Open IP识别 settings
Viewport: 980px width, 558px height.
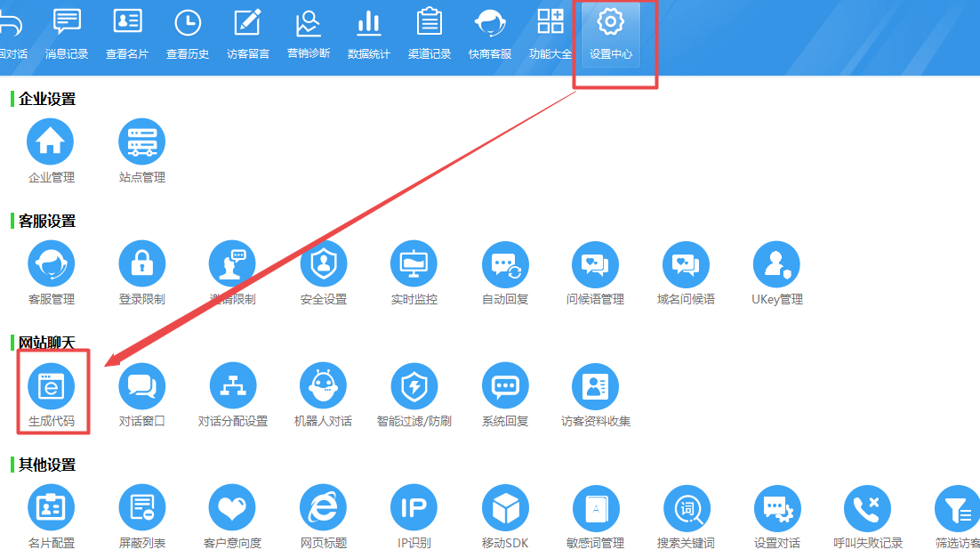click(x=414, y=508)
